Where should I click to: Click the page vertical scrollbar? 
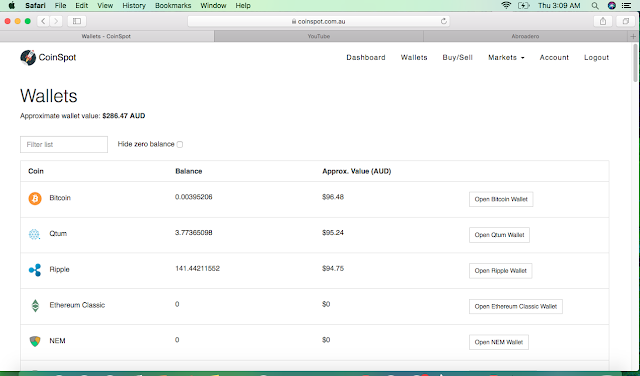pos(635,63)
